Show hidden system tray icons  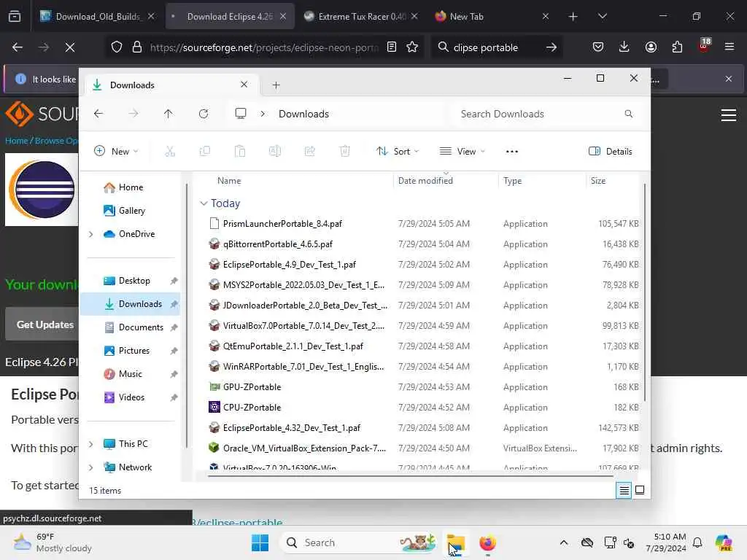(x=564, y=542)
